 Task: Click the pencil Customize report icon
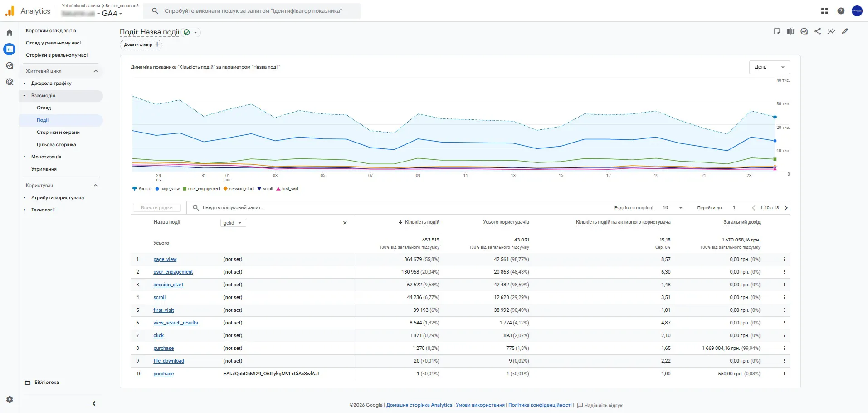(x=845, y=31)
